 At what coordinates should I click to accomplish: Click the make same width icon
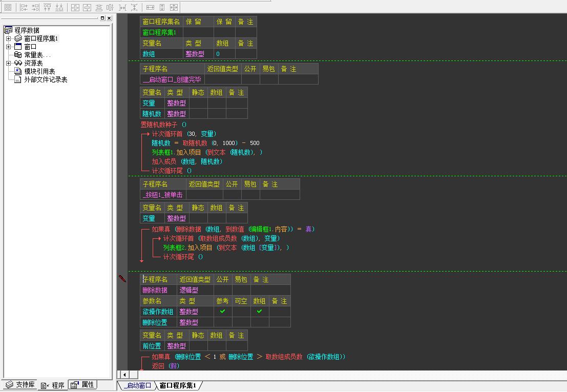pos(151,7)
